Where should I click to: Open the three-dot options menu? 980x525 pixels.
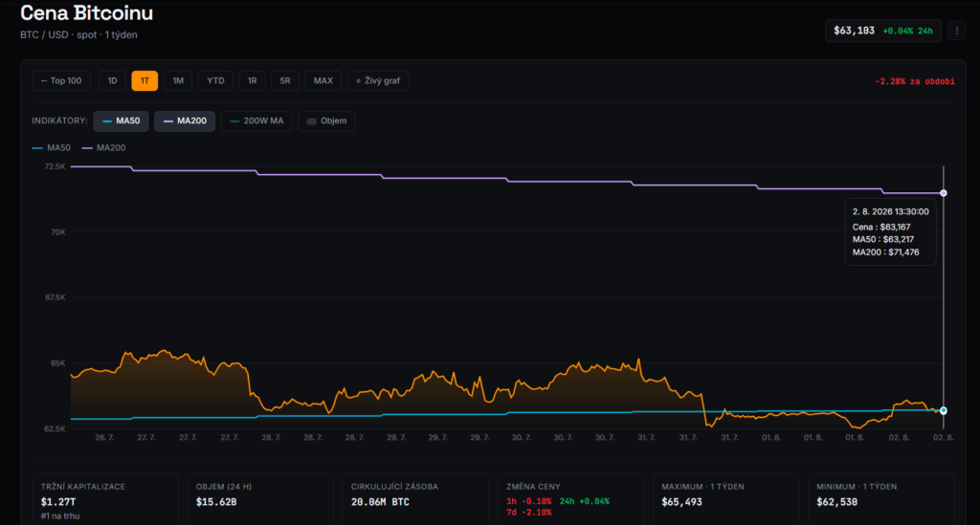pyautogui.click(x=957, y=31)
